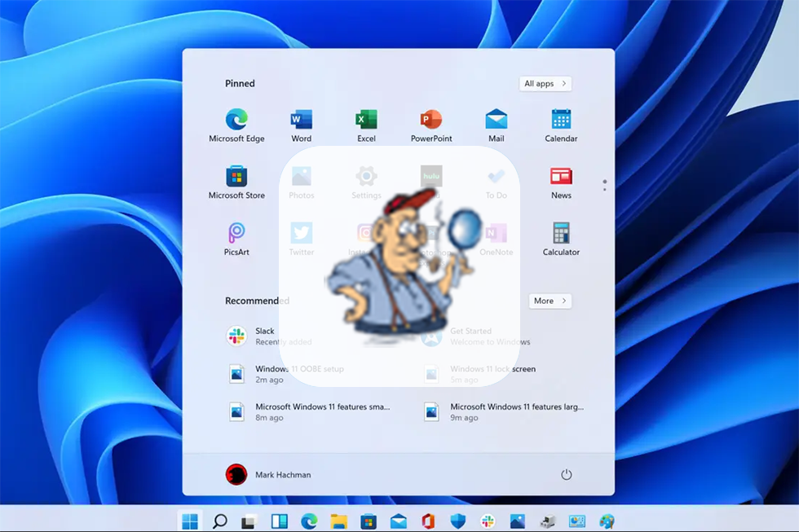Viewport: 799px width, 532px height.
Task: Click the Start button on the taskbar
Action: [x=190, y=521]
